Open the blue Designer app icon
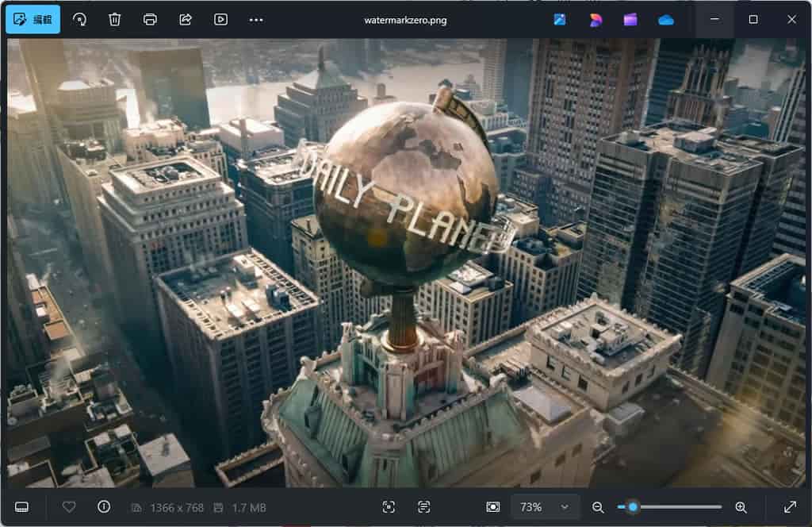 point(559,20)
